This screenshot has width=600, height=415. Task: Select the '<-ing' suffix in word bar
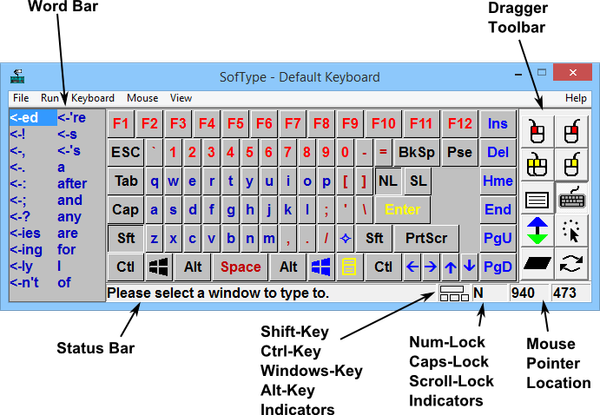coord(26,250)
